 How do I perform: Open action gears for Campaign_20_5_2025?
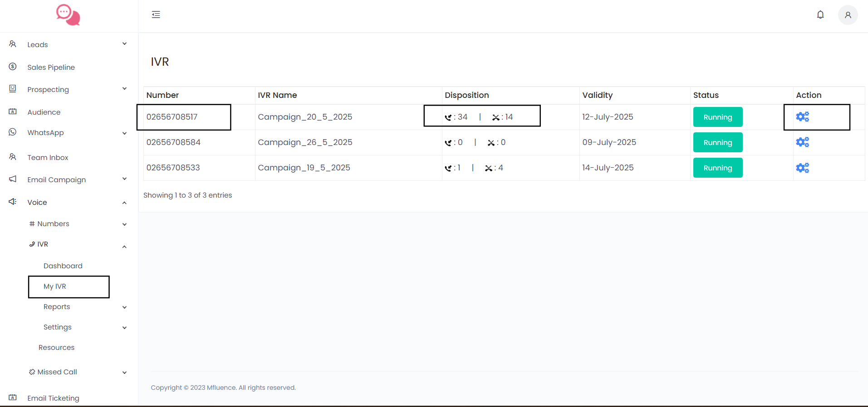(x=802, y=117)
